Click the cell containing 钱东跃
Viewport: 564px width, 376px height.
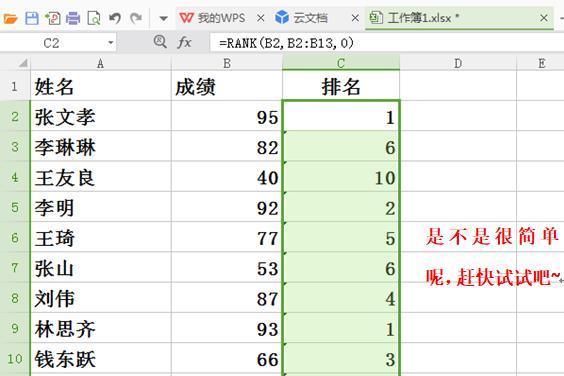(101, 358)
